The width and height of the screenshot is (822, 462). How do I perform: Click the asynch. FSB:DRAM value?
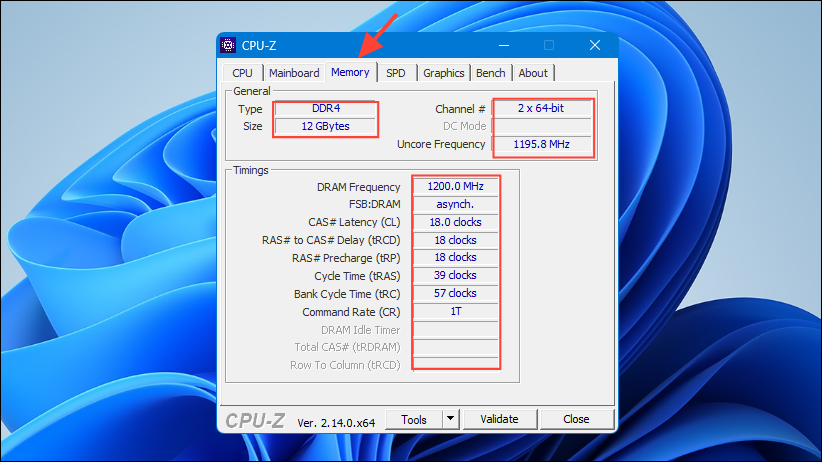pyautogui.click(x=456, y=205)
